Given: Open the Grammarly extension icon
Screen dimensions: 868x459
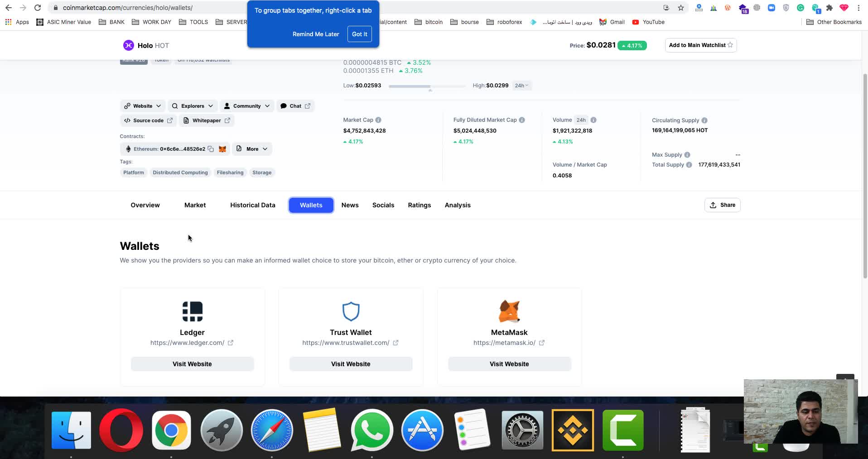Looking at the screenshot, I should [800, 8].
